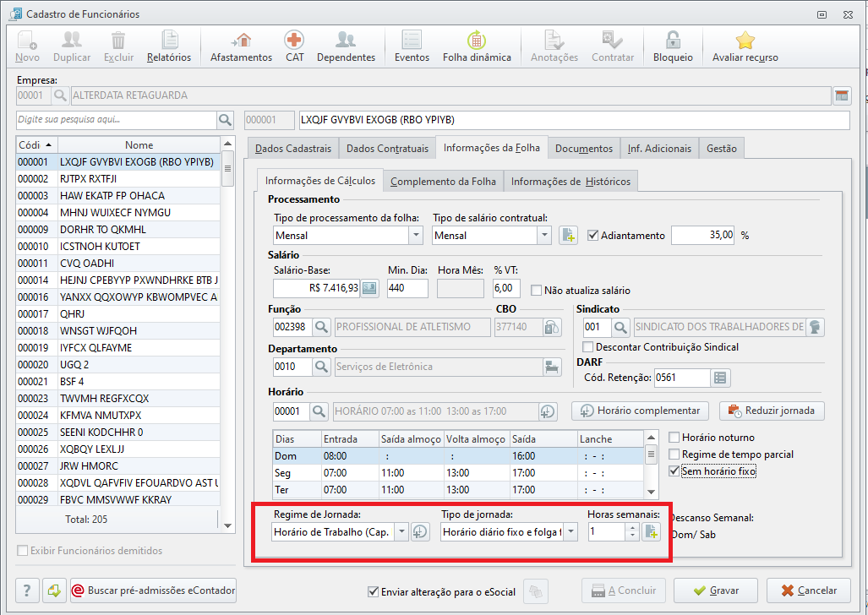Toggle the Adiantamento checkbox
Image resolution: width=868 pixels, height=615 pixels.
pos(592,235)
